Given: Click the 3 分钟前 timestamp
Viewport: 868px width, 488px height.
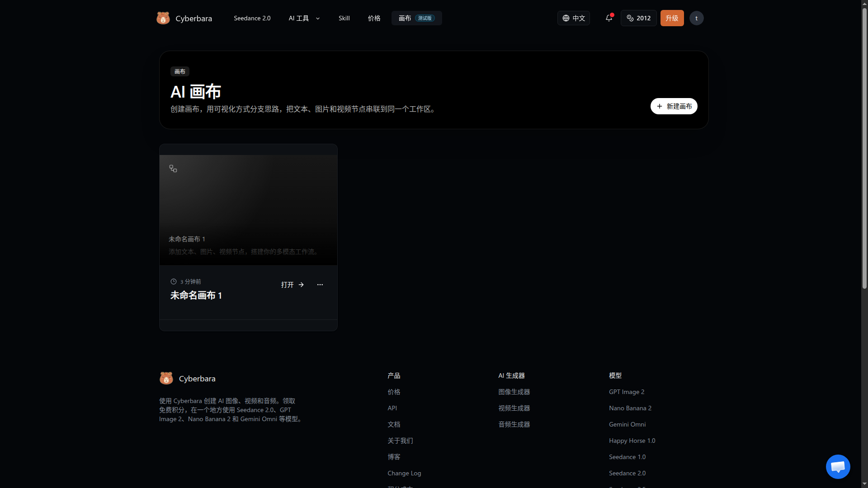Looking at the screenshot, I should tap(186, 282).
